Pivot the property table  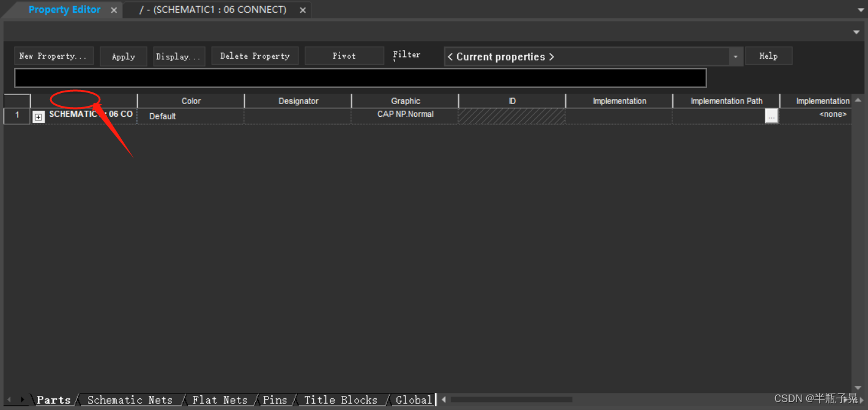(x=344, y=56)
